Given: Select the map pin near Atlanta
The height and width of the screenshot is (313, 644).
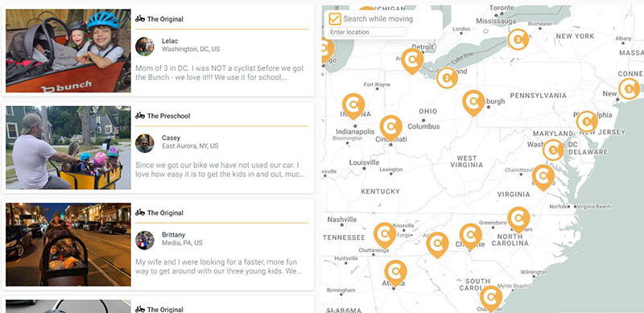Looking at the screenshot, I should (x=395, y=273).
